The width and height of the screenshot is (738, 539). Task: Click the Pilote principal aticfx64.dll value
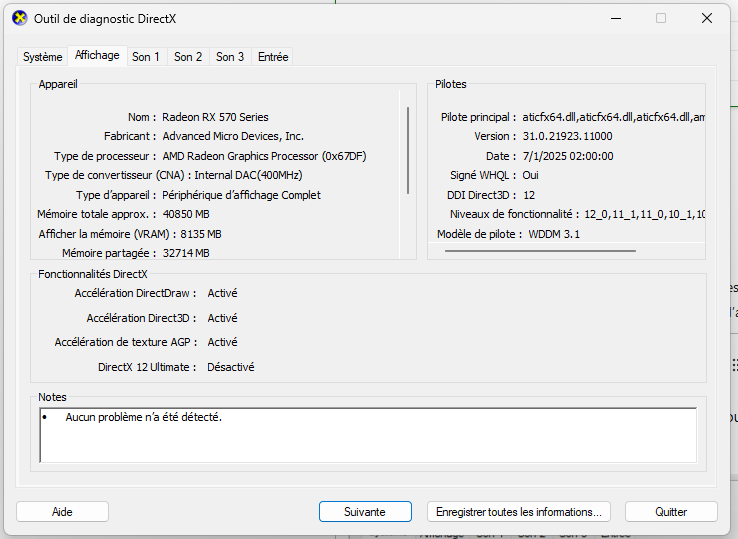click(x=613, y=117)
